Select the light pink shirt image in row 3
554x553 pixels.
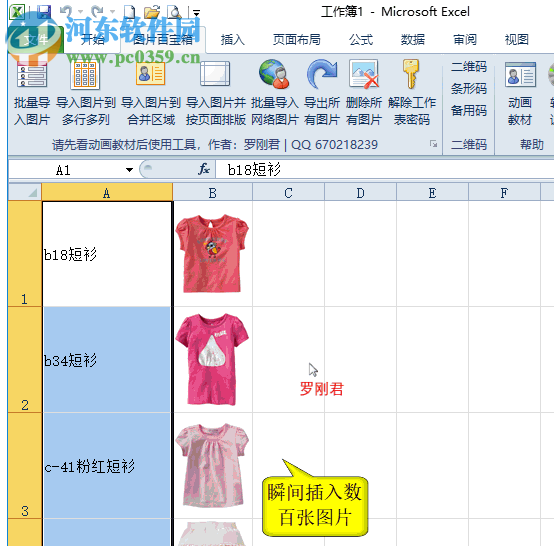click(x=212, y=465)
